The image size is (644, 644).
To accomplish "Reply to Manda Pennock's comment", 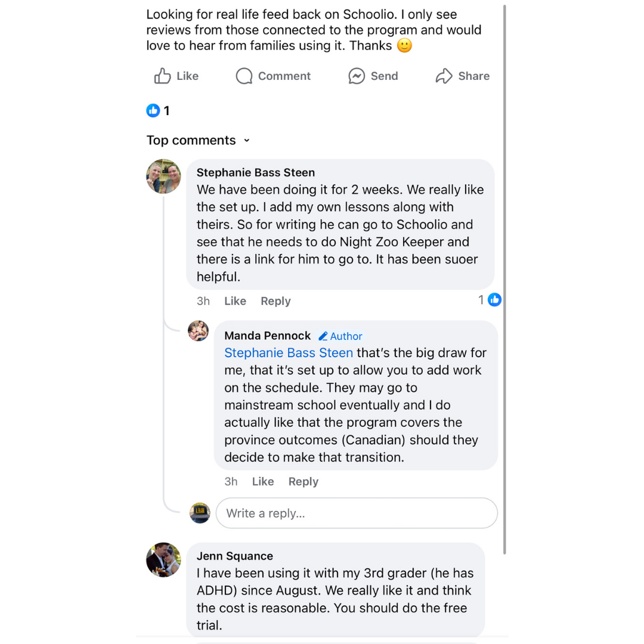I will coord(303,482).
